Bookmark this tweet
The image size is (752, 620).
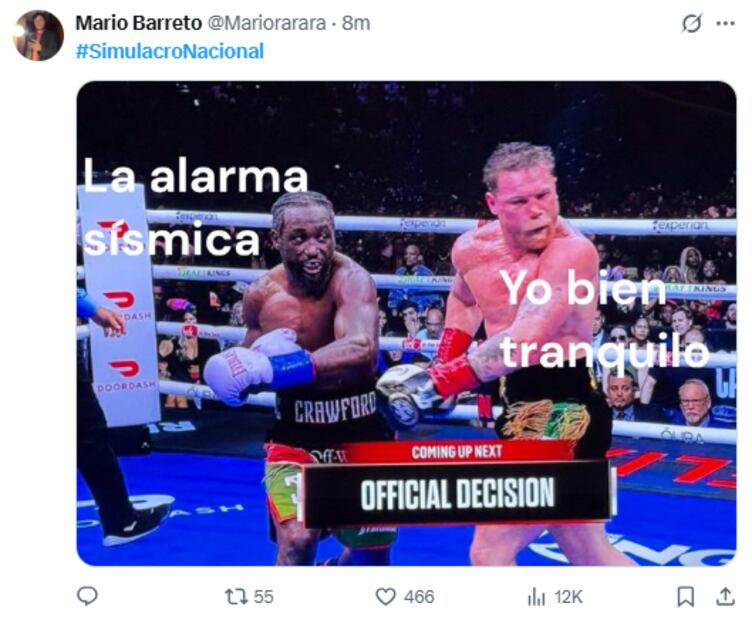click(x=685, y=597)
